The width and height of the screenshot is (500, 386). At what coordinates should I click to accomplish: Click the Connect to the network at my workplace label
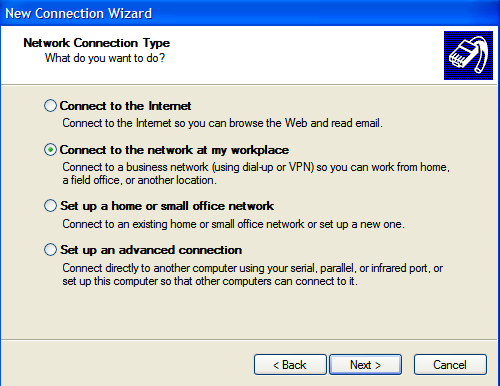(174, 150)
